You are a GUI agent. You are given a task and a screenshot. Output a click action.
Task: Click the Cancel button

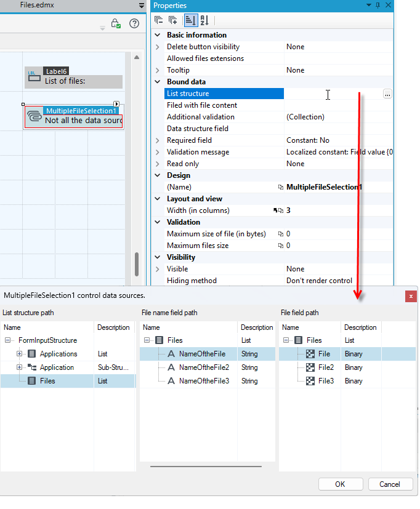390,484
